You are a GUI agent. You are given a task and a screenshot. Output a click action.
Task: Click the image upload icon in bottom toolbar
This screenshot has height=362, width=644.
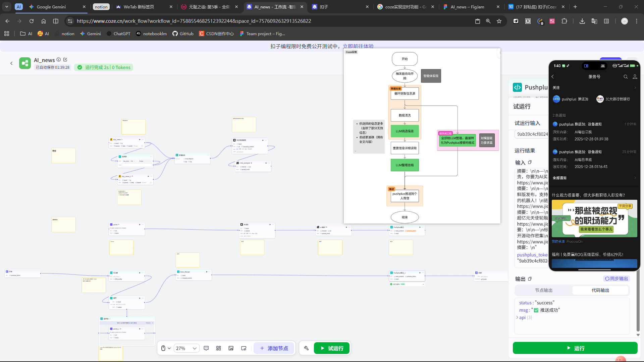tap(231, 348)
